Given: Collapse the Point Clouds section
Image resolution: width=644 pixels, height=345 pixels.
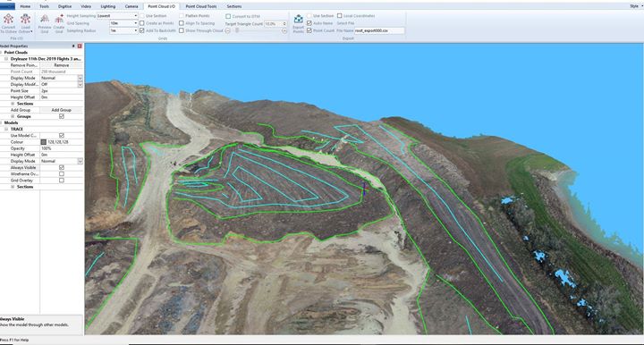Looking at the screenshot, I should coord(1,53).
